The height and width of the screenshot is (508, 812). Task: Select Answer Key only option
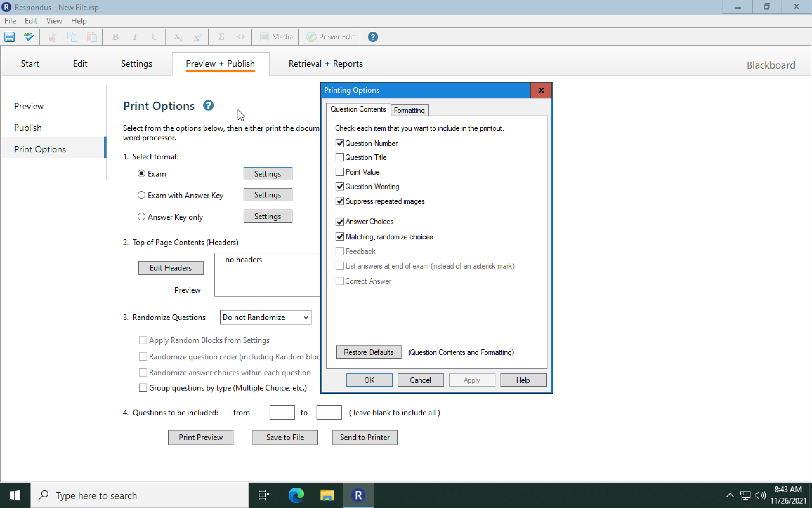[141, 217]
